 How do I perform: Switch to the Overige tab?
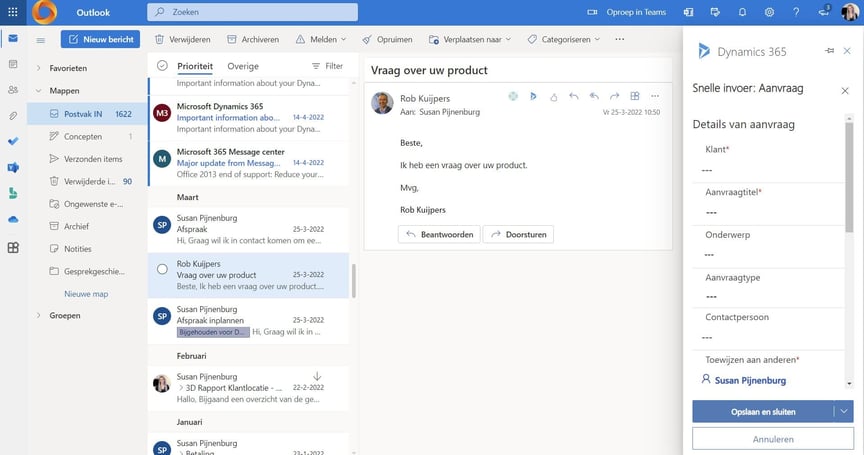pos(243,66)
